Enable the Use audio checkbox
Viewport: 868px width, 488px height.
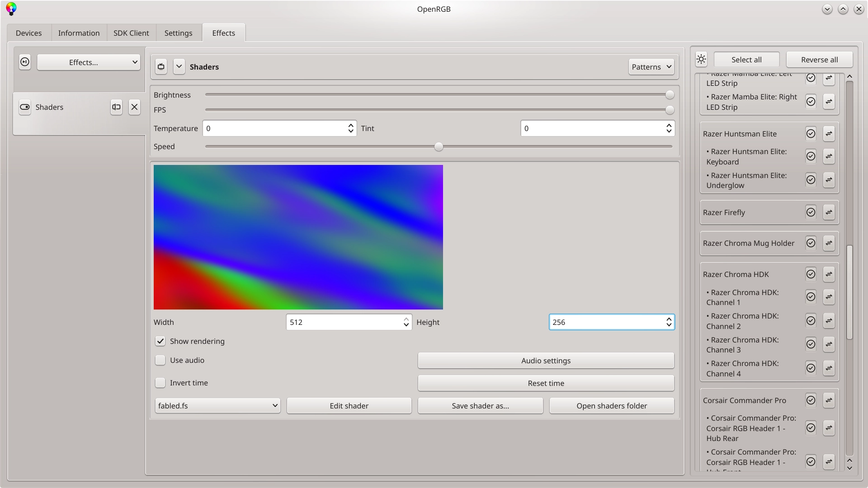[x=160, y=360]
